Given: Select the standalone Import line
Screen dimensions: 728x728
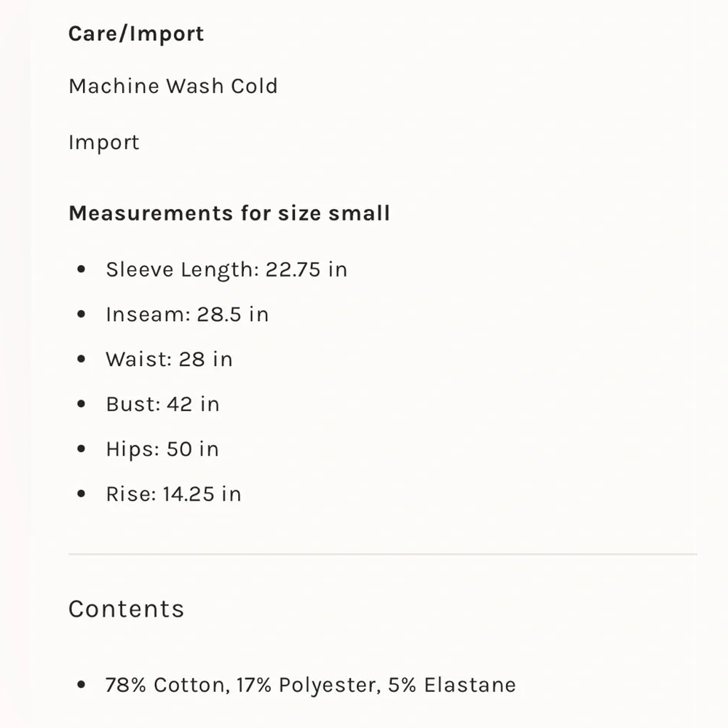Looking at the screenshot, I should [104, 142].
